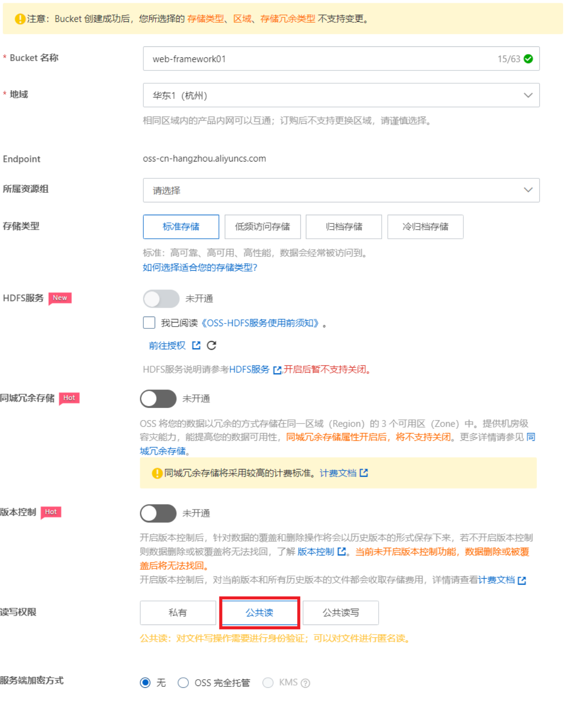The height and width of the screenshot is (701, 588).
Task: Choose 归档存储 storage type
Action: [344, 227]
